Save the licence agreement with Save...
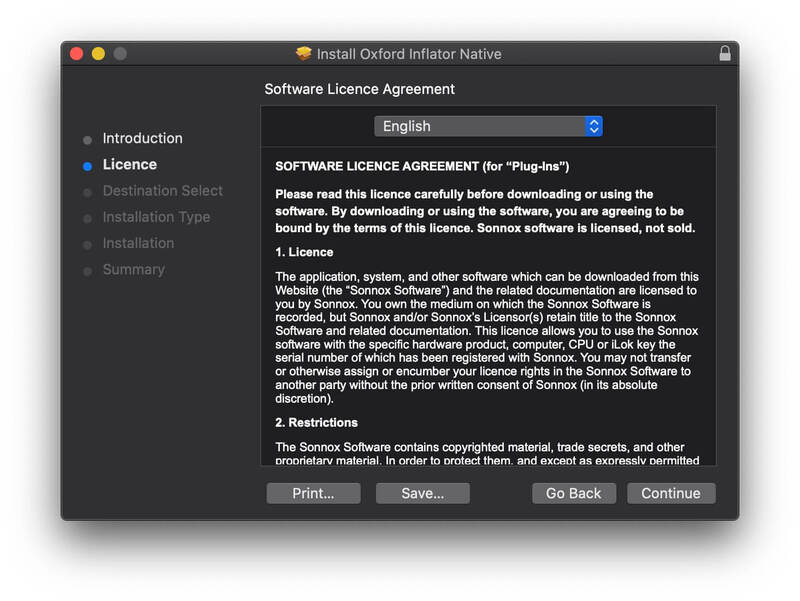The height and width of the screenshot is (601, 800). click(x=422, y=493)
